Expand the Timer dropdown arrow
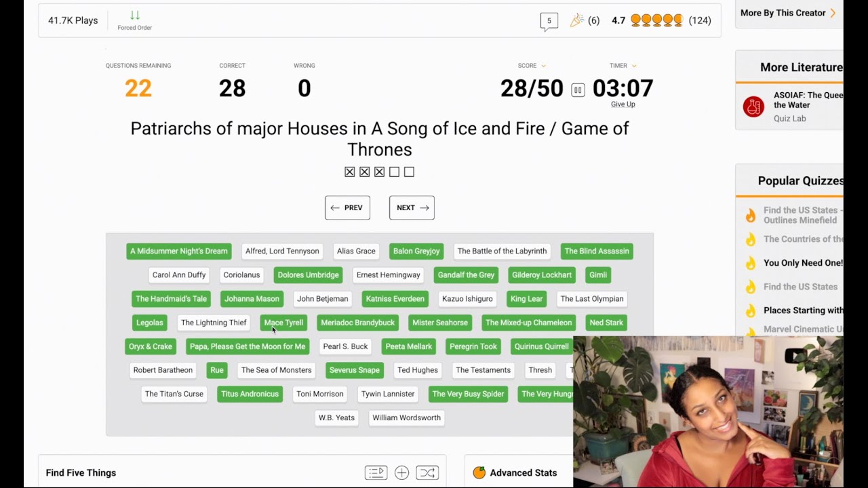 (x=634, y=66)
